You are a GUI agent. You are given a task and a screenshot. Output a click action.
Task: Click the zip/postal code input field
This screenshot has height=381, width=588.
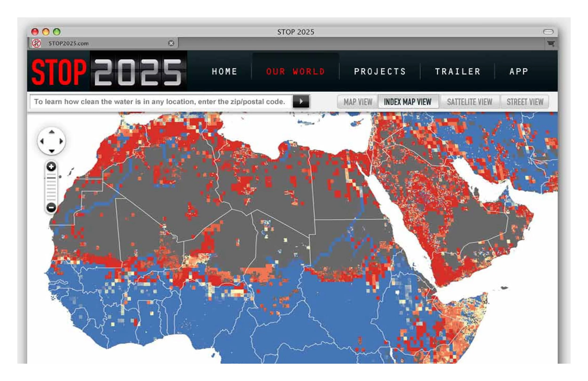coord(161,101)
